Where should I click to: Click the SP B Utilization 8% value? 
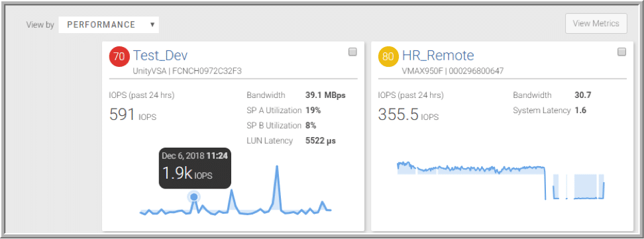pos(311,126)
